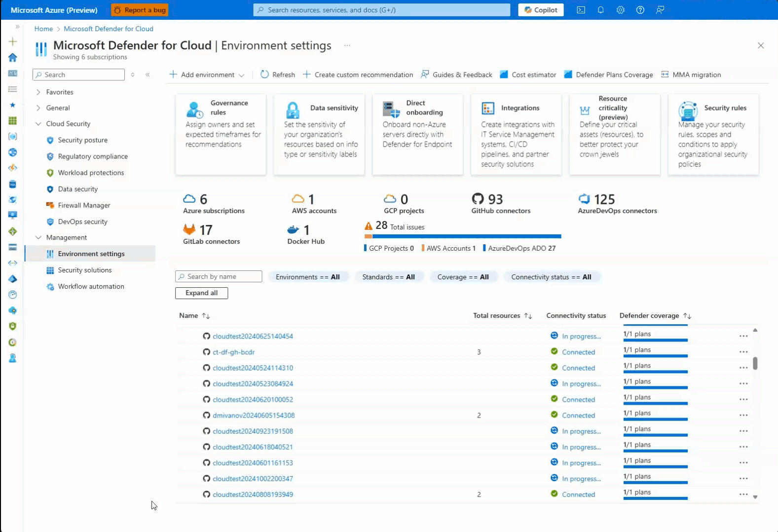The width and height of the screenshot is (778, 532).
Task: Click Create custom recommendation
Action: coord(358,75)
